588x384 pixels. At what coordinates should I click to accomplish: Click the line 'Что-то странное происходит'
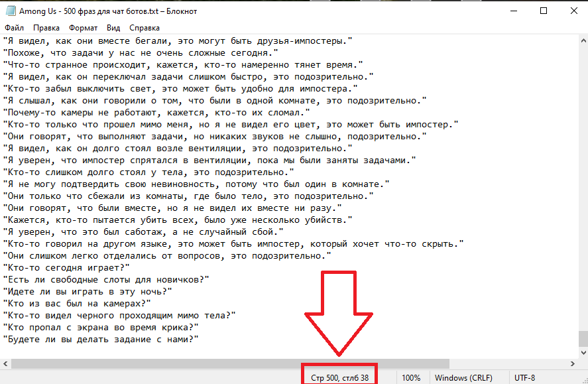pyautogui.click(x=183, y=64)
